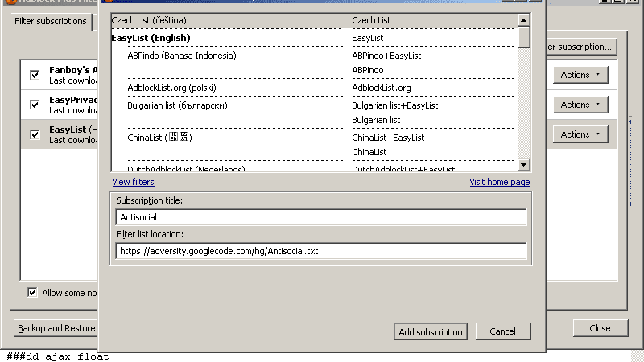The width and height of the screenshot is (644, 362).
Task: Focus the Subscription title field
Action: tap(320, 217)
